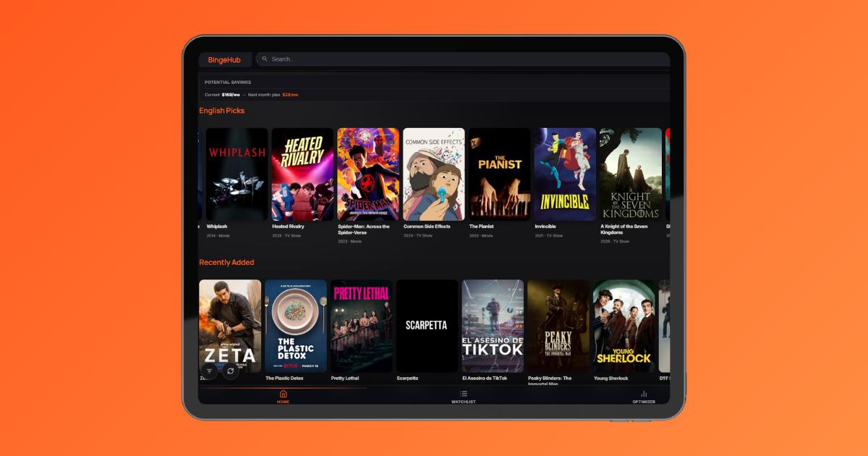The width and height of the screenshot is (868, 456).
Task: Open the Pretty Lethal poster
Action: tap(362, 326)
